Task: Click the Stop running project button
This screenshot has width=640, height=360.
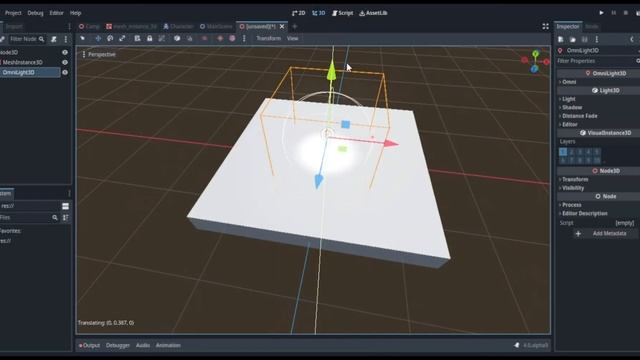Action: 626,13
